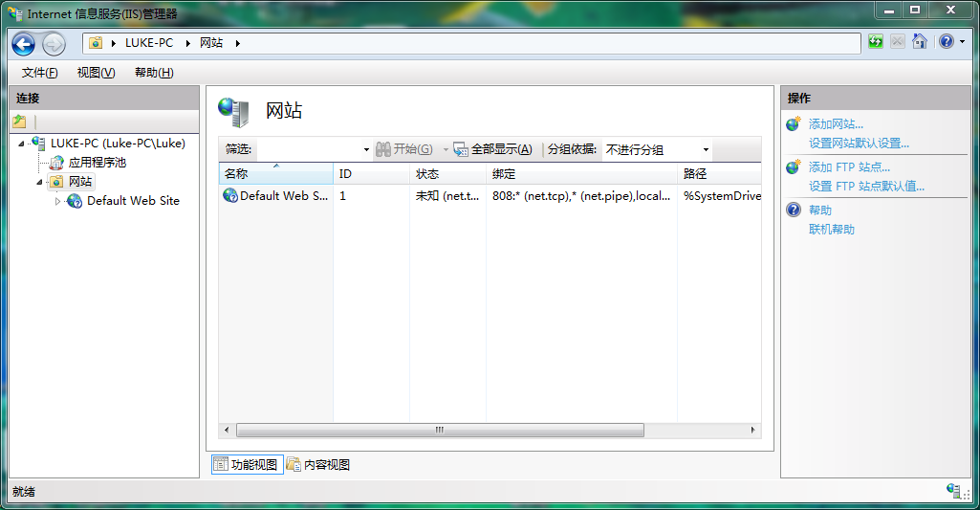Select 应用程序池 in the connections tree

[x=97, y=163]
